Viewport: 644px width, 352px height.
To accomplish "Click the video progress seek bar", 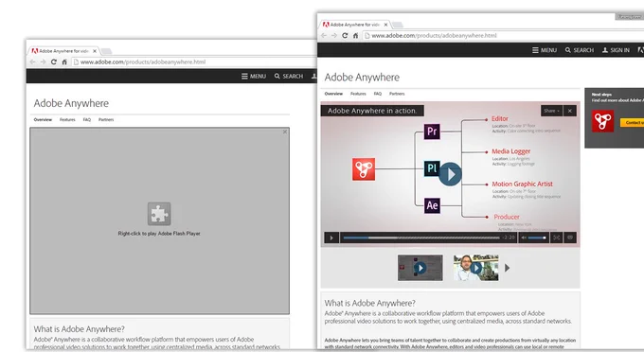I will point(421,238).
